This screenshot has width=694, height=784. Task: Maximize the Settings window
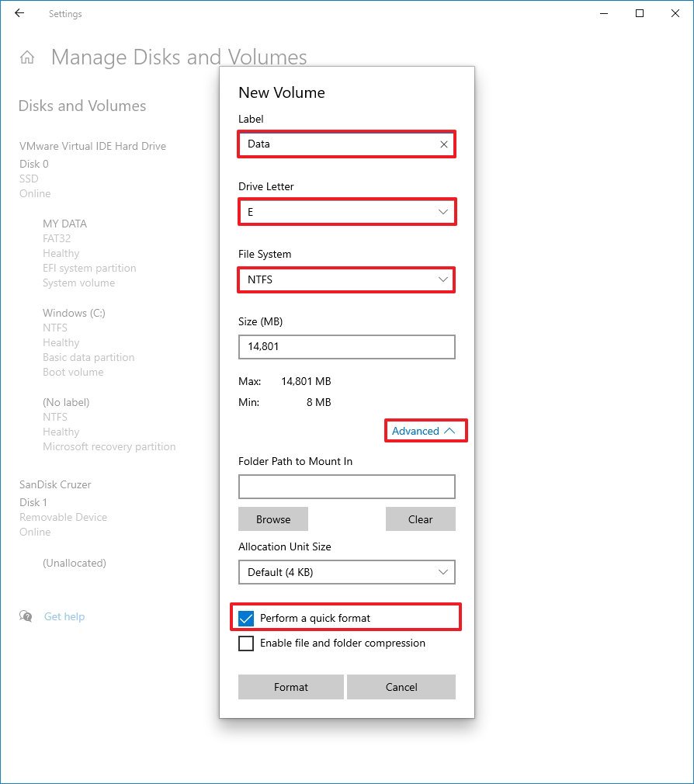640,13
